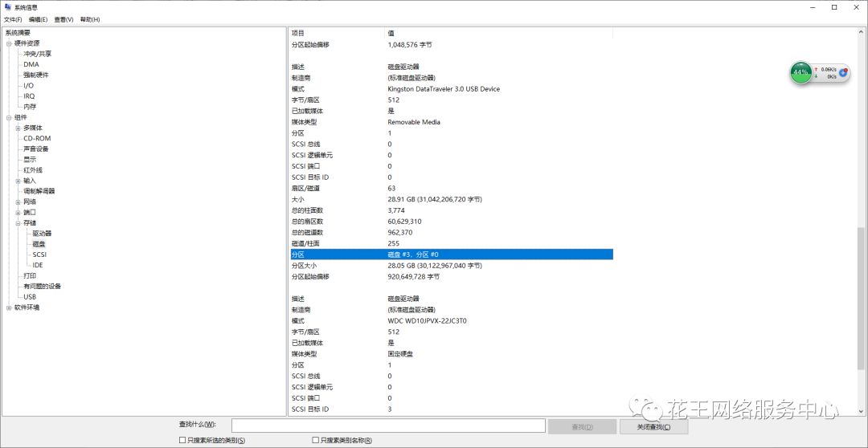Click the 920,649,728 字节 offset value
868x448 pixels.
pos(414,276)
